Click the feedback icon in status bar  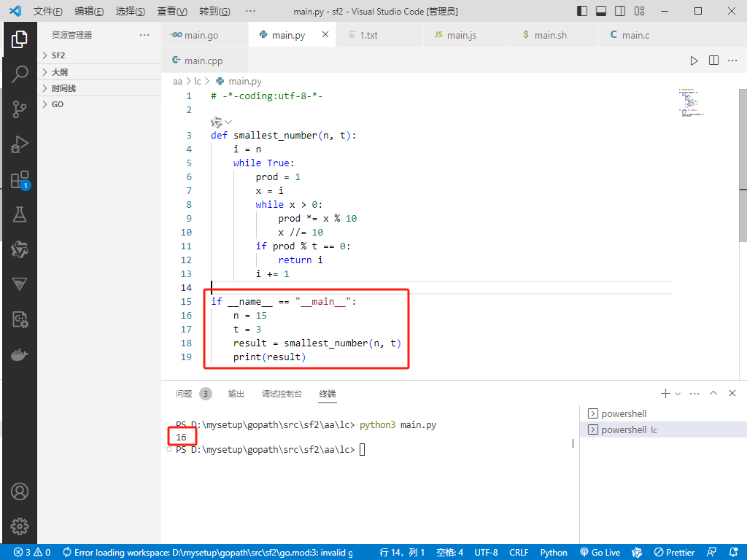click(712, 553)
